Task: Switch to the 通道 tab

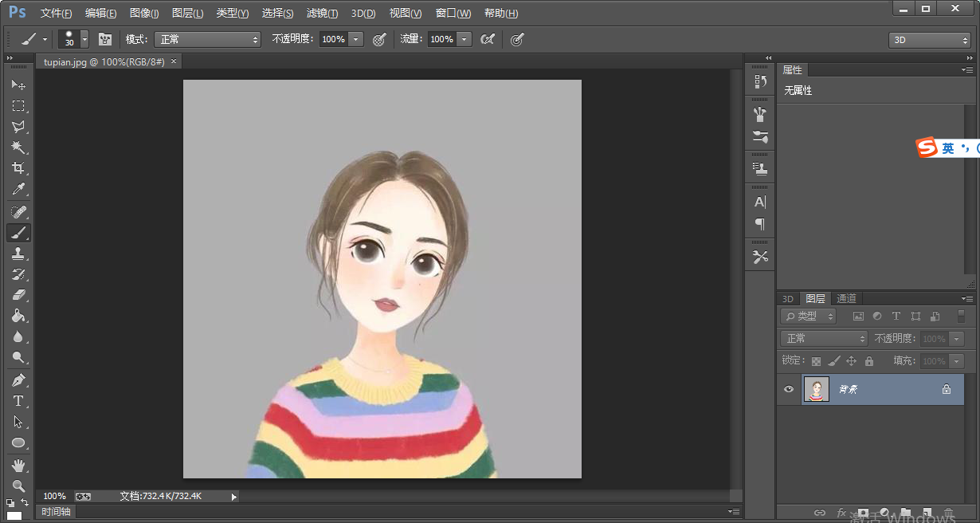Action: 846,298
